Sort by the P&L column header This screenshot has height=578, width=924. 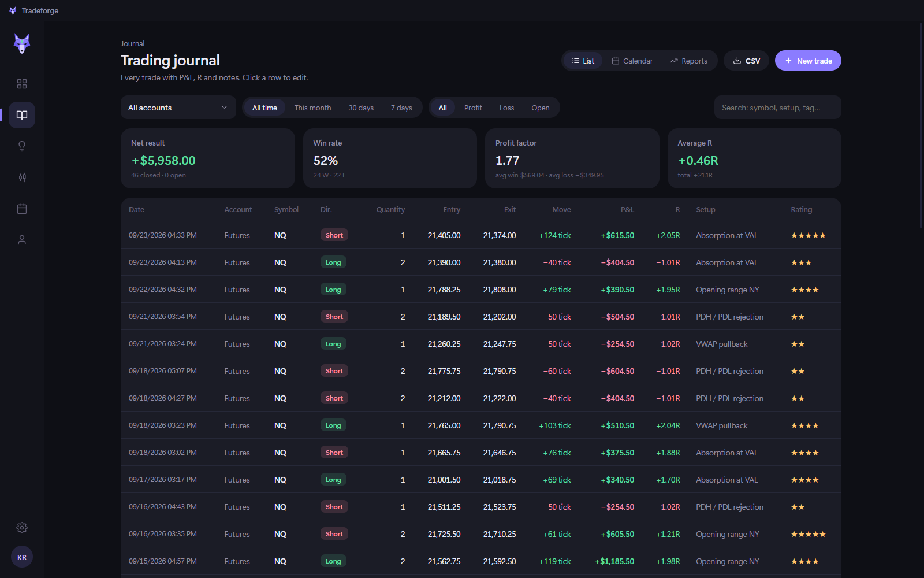(x=627, y=210)
